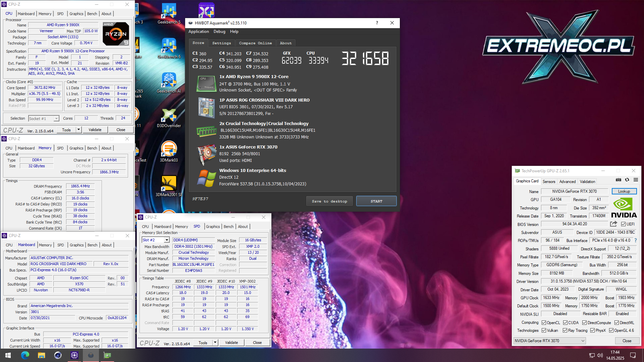Click the GPU-Z BIOS share/export icon
This screenshot has width=644, height=362.
click(613, 224)
